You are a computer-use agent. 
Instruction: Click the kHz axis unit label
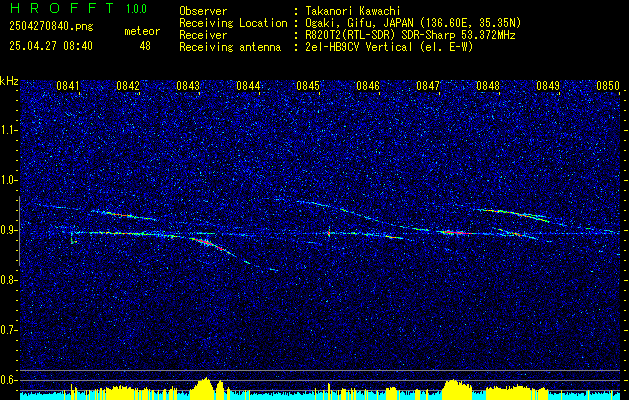click(x=9, y=81)
